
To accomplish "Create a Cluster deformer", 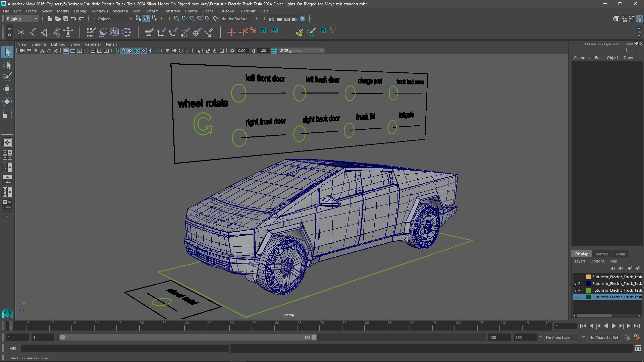I will tap(126, 32).
